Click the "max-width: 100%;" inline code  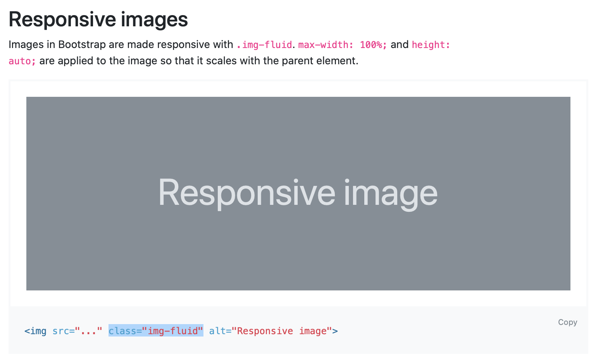click(x=342, y=45)
